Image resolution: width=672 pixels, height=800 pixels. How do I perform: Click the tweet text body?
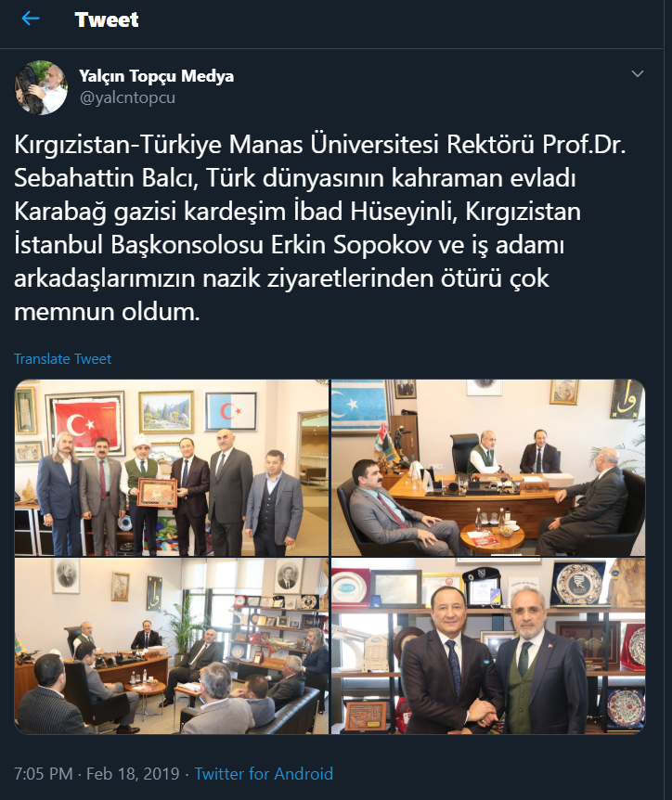pos(320,228)
